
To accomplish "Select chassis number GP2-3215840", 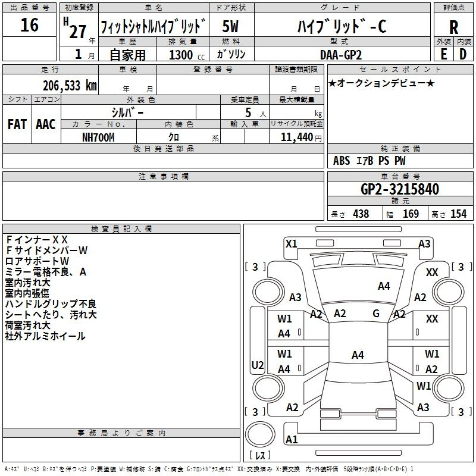I will click(399, 190).
